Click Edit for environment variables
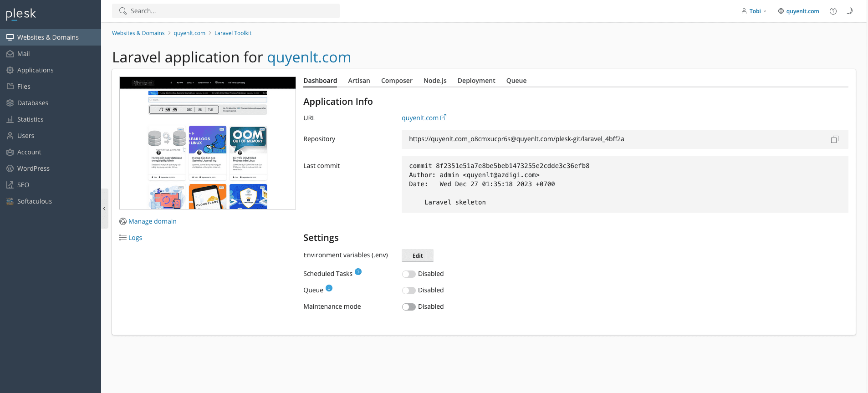The height and width of the screenshot is (393, 868). [417, 256]
